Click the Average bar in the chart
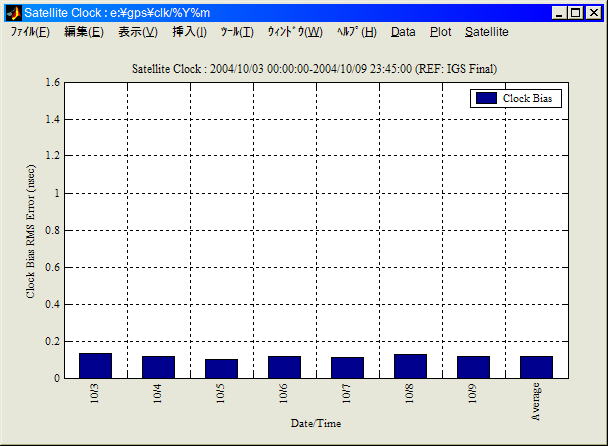608x446 pixels. [536, 367]
